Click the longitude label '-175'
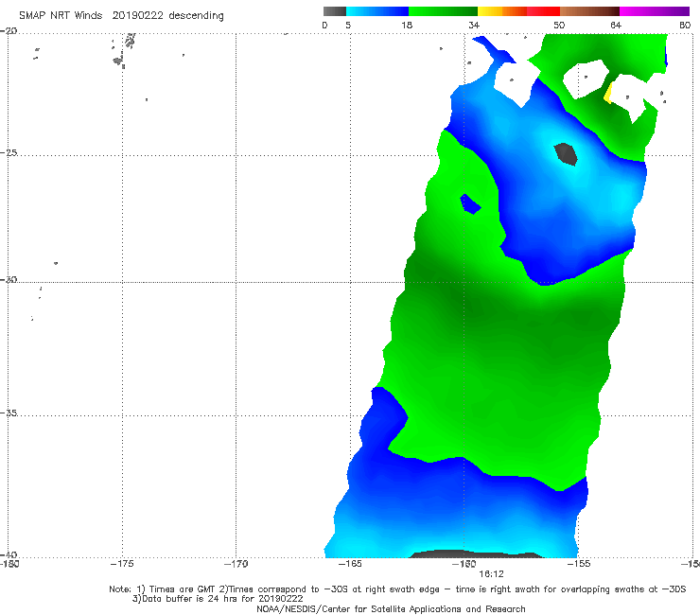This screenshot has width=700, height=615. pos(122,564)
